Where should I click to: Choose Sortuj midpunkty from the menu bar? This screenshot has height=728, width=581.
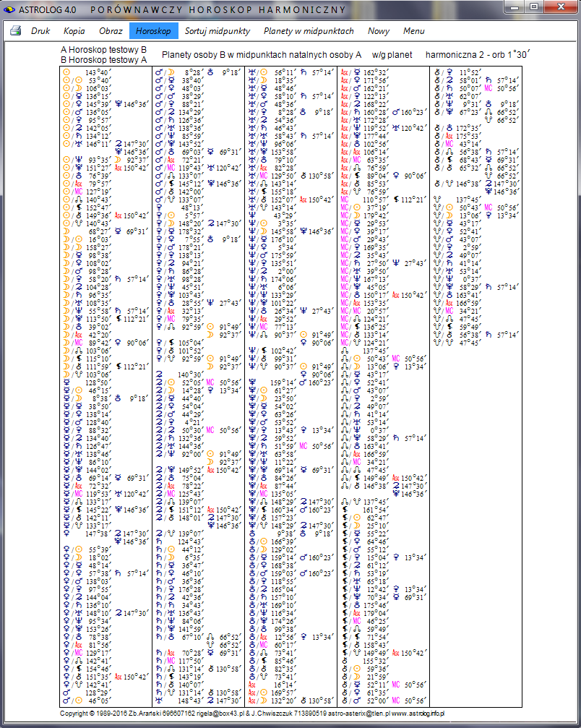218,31
